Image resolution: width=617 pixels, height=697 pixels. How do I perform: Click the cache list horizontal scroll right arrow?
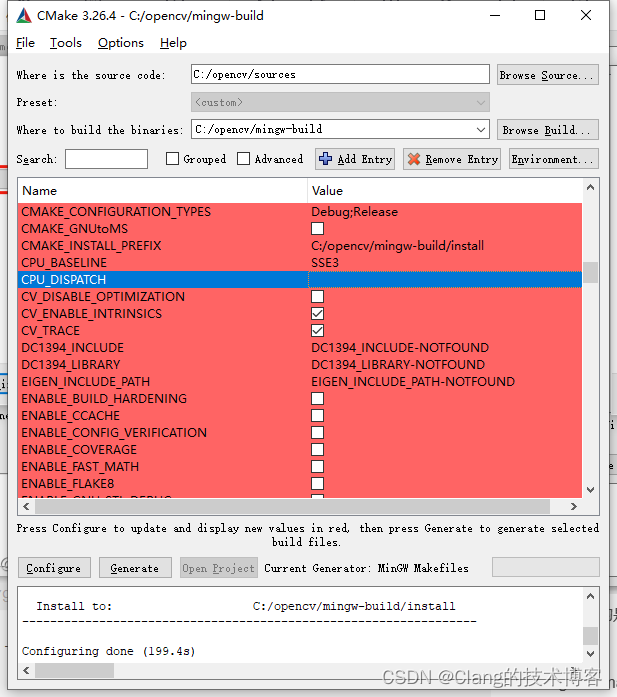pos(573,506)
